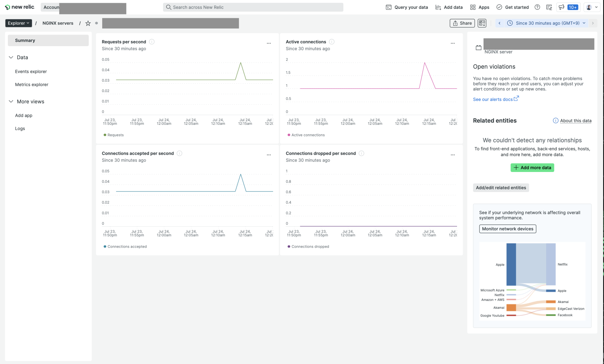Click the copy-to-dashboard icon beside Share

pos(482,23)
